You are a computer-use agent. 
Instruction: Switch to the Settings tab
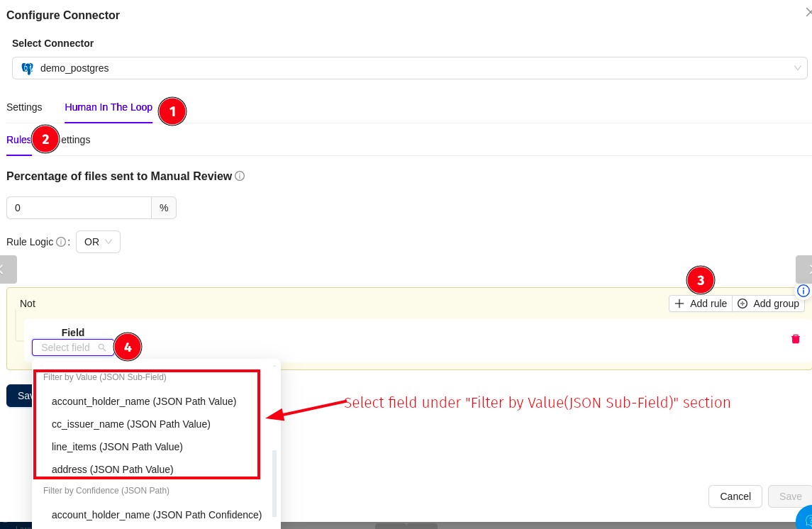point(24,107)
